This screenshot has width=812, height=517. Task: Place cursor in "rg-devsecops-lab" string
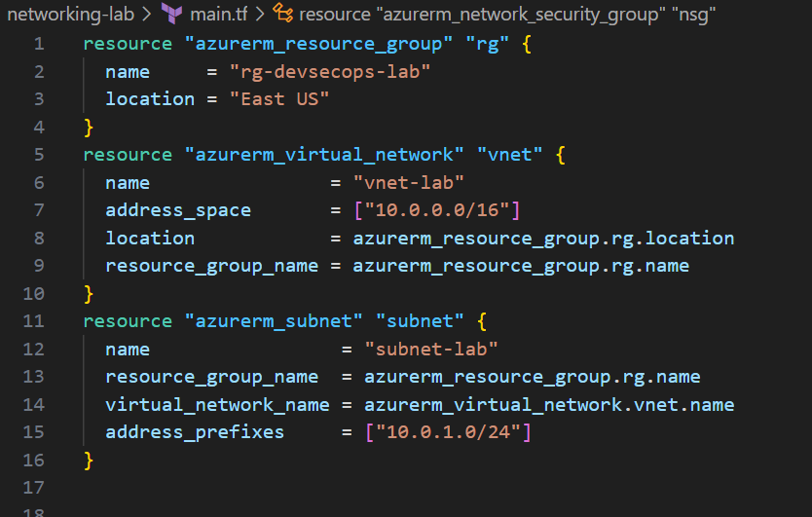pos(329,72)
